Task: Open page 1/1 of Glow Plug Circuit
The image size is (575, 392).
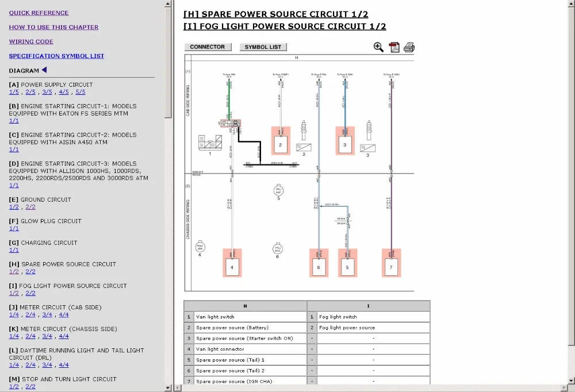Action: coord(14,228)
